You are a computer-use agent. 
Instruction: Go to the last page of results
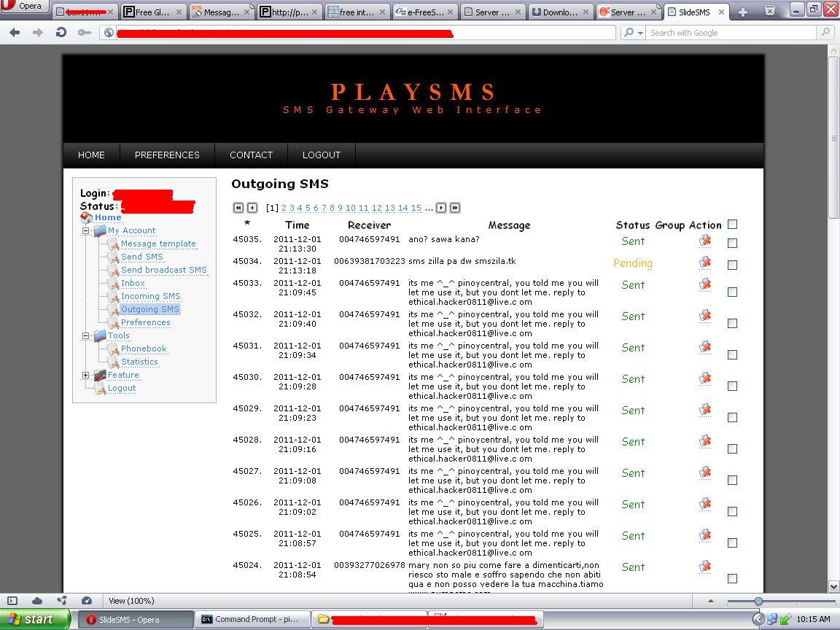point(455,208)
